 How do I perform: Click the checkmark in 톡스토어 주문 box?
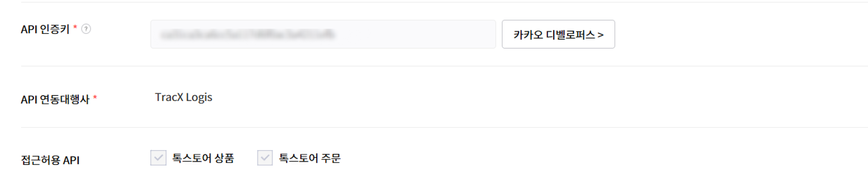point(265,158)
